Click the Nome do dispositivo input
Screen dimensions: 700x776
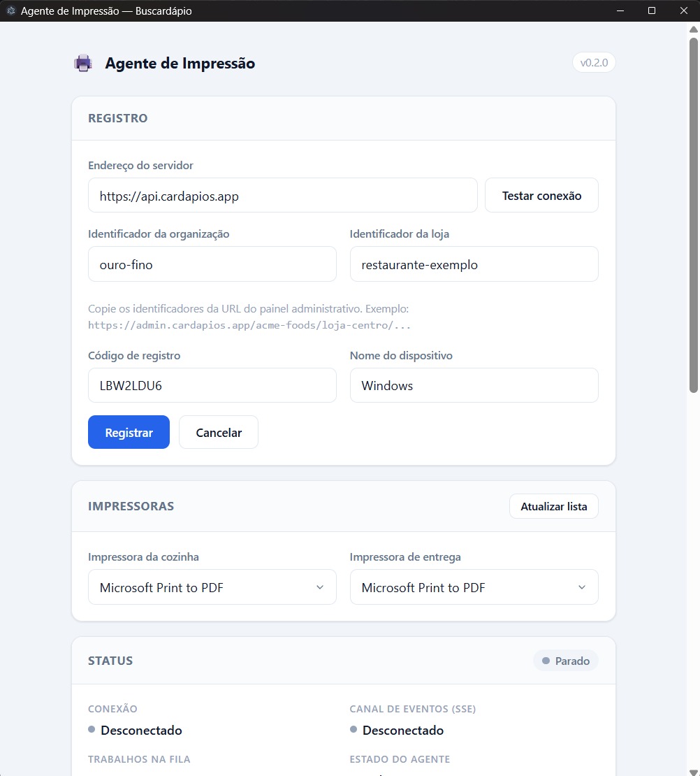coord(474,385)
